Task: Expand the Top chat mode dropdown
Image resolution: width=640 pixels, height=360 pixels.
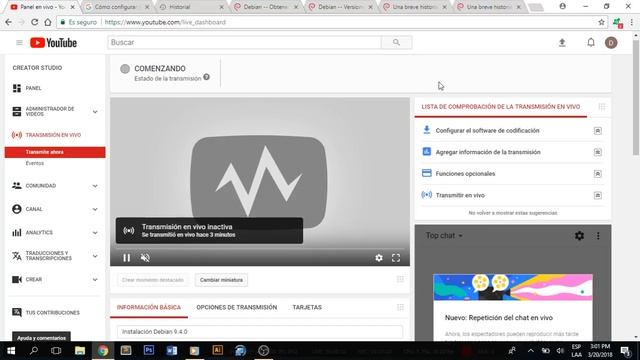Action: (444, 236)
